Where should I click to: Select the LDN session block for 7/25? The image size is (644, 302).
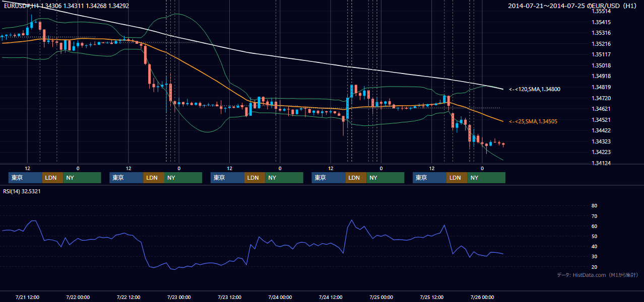(457, 178)
